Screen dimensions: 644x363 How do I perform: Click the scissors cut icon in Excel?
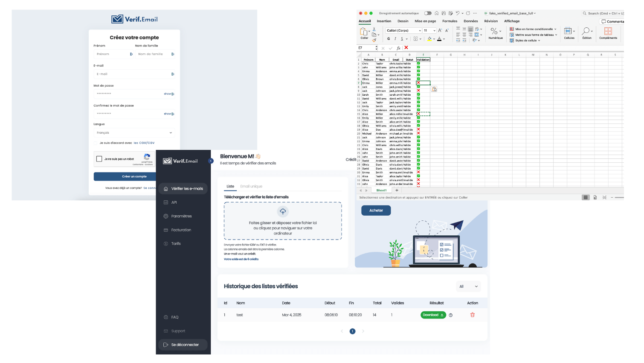pyautogui.click(x=374, y=29)
